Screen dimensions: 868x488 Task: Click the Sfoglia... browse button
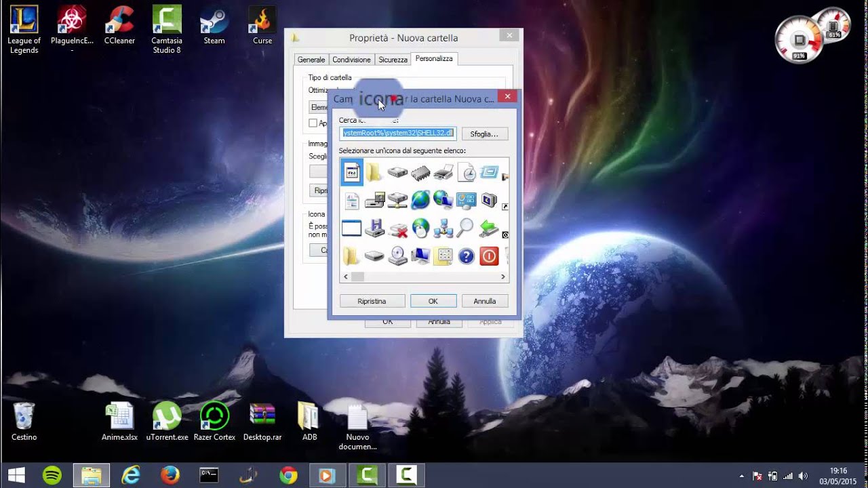[x=484, y=134]
